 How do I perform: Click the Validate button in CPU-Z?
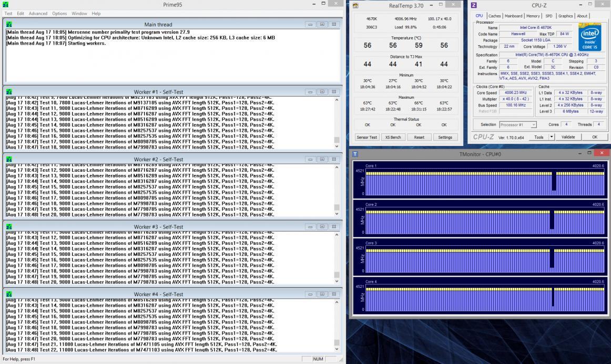click(x=568, y=137)
